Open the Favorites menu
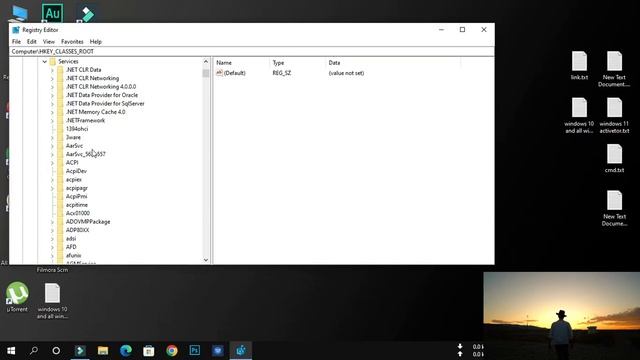The width and height of the screenshot is (640, 360). [72, 42]
